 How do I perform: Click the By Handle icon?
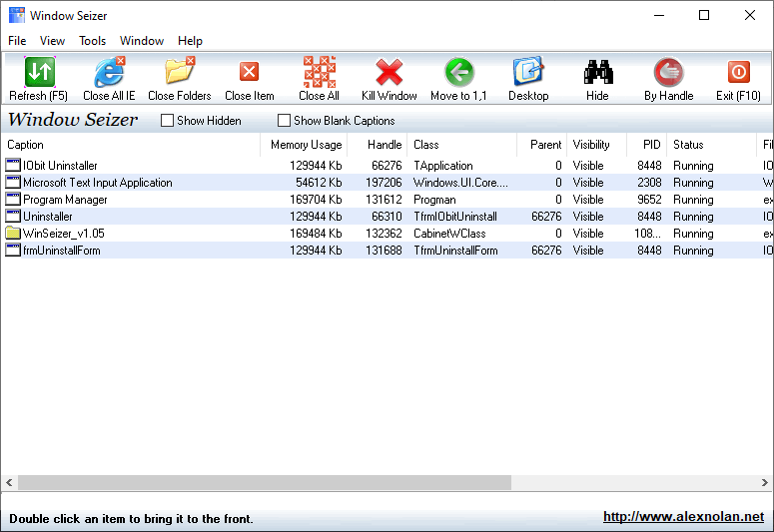(668, 72)
